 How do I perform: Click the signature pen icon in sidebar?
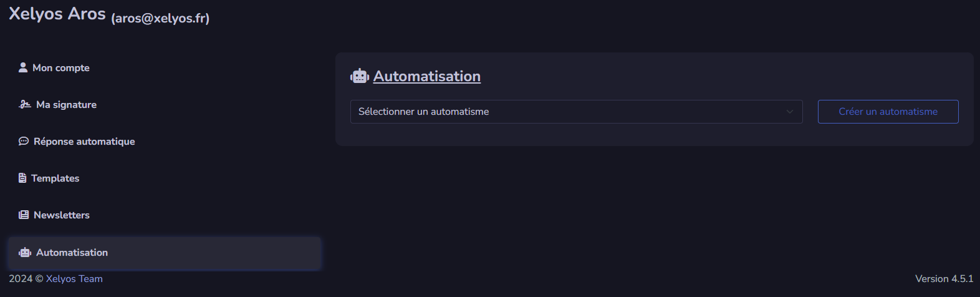coord(25,104)
